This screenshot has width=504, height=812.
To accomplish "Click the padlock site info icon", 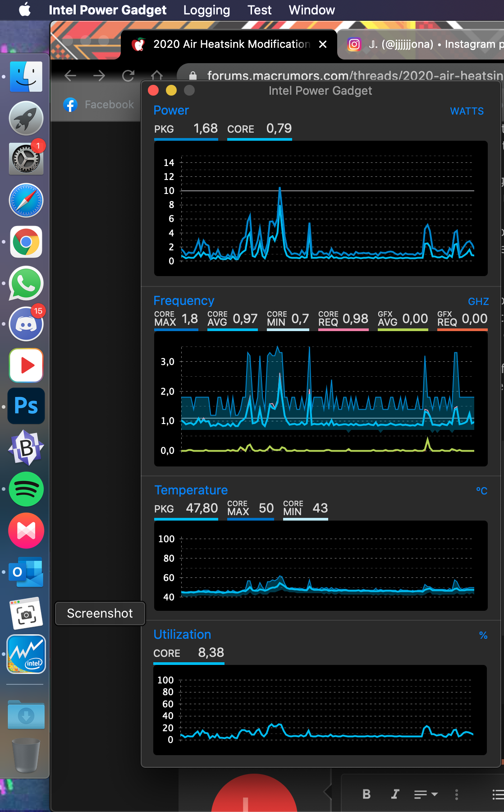I will click(193, 76).
